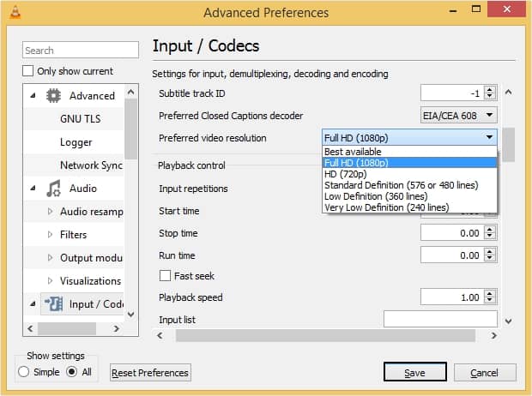Click the Cancel button
Screen dimensions: 532x396
tap(485, 373)
